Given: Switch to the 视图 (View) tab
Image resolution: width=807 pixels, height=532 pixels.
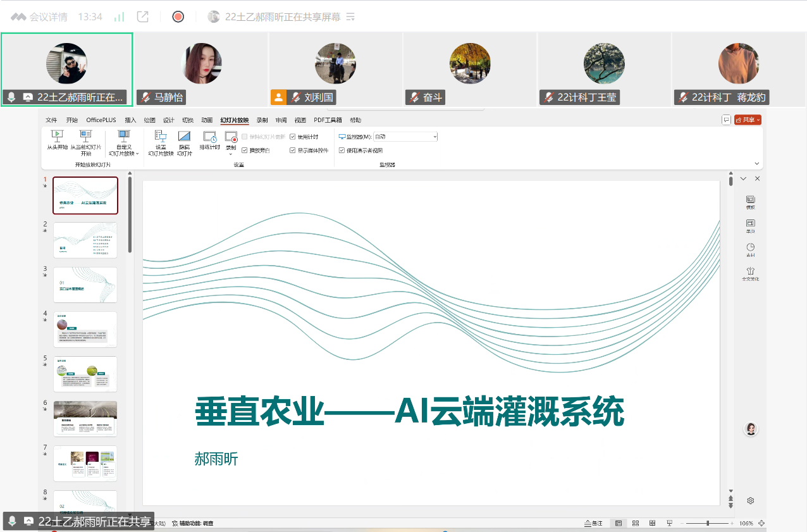Looking at the screenshot, I should point(300,120).
